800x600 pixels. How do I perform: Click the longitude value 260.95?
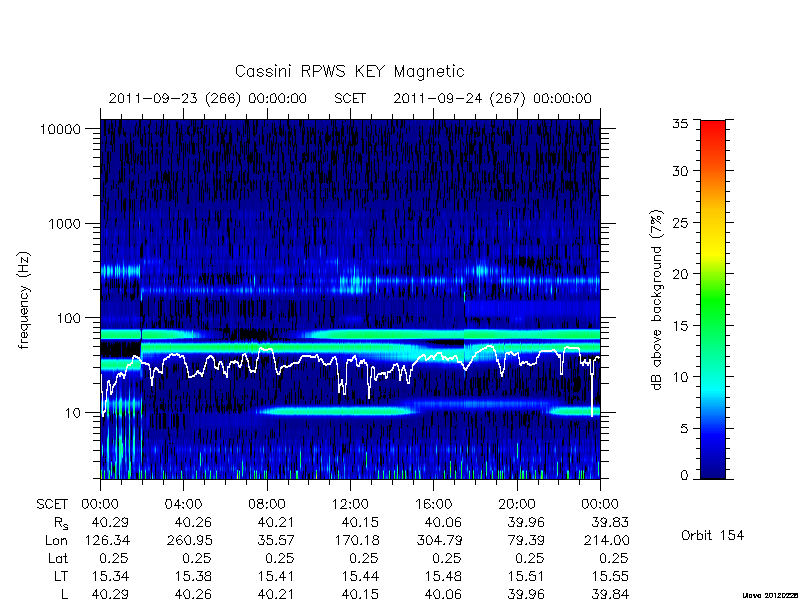click(188, 540)
